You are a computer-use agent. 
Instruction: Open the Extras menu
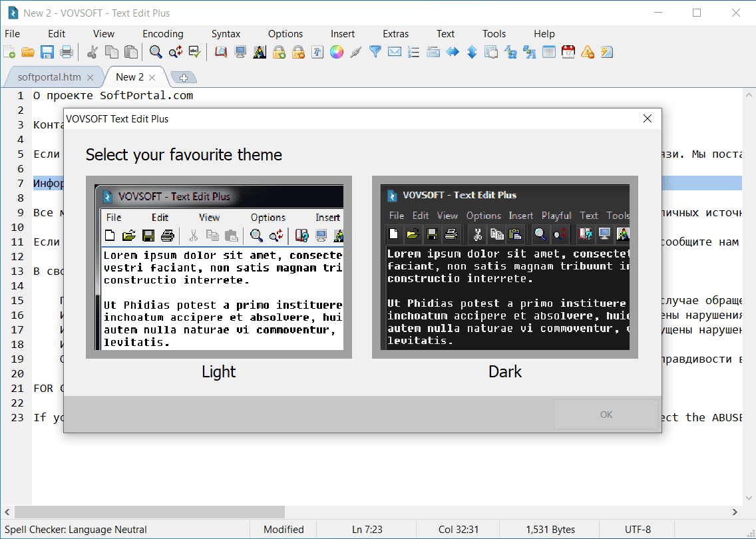pos(396,34)
